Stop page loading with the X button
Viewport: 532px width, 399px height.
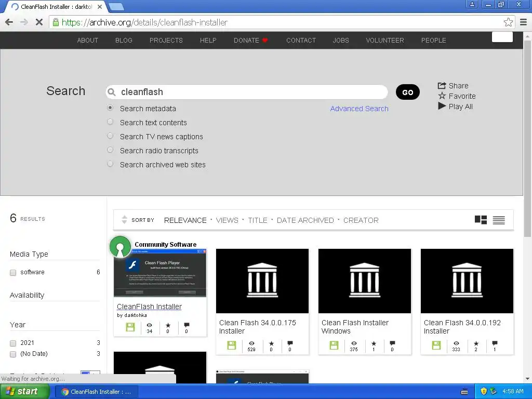pyautogui.click(x=39, y=22)
